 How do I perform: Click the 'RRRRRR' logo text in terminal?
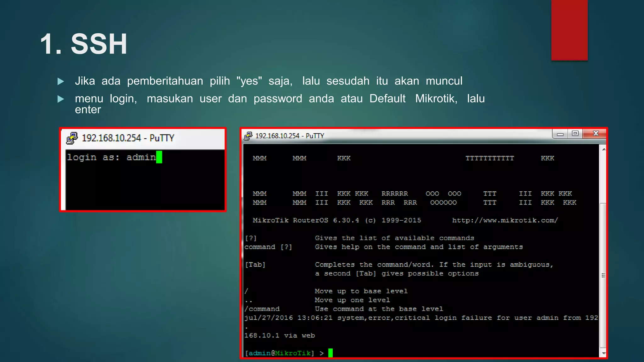pyautogui.click(x=395, y=194)
